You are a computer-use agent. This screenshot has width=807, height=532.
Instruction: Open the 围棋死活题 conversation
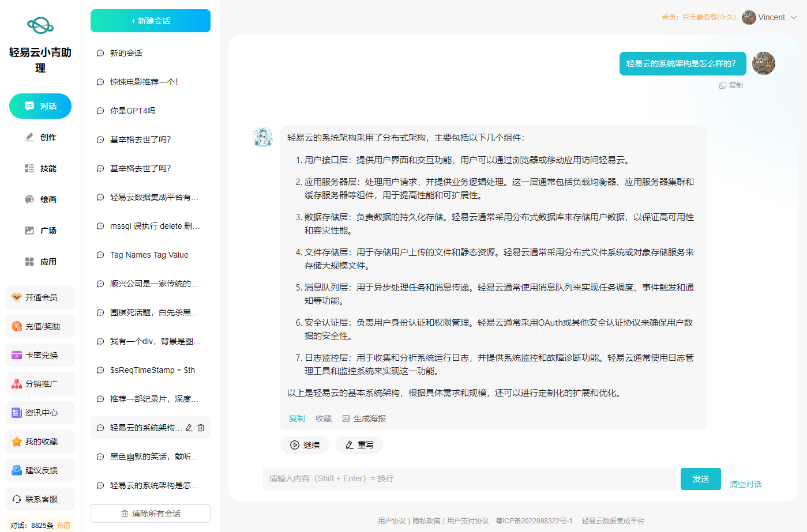point(151,312)
